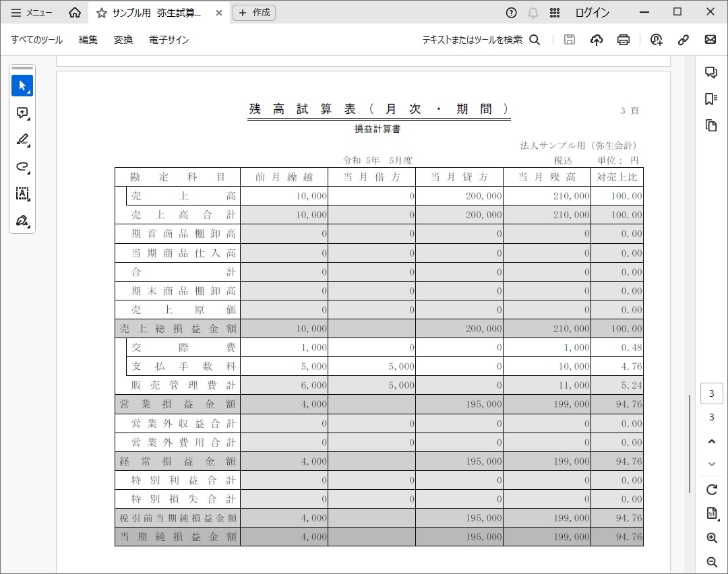Click the zoom in magnifier icon
Image resolution: width=728 pixels, height=574 pixels.
[x=712, y=538]
